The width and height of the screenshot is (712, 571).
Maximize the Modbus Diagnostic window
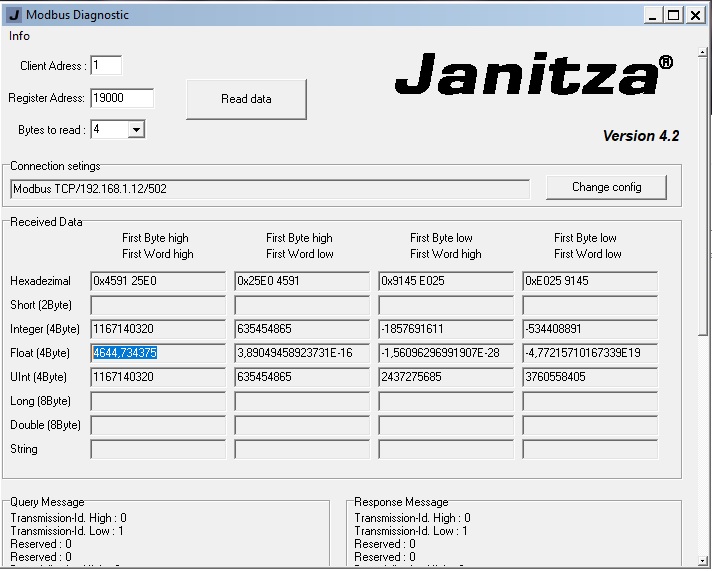point(673,15)
